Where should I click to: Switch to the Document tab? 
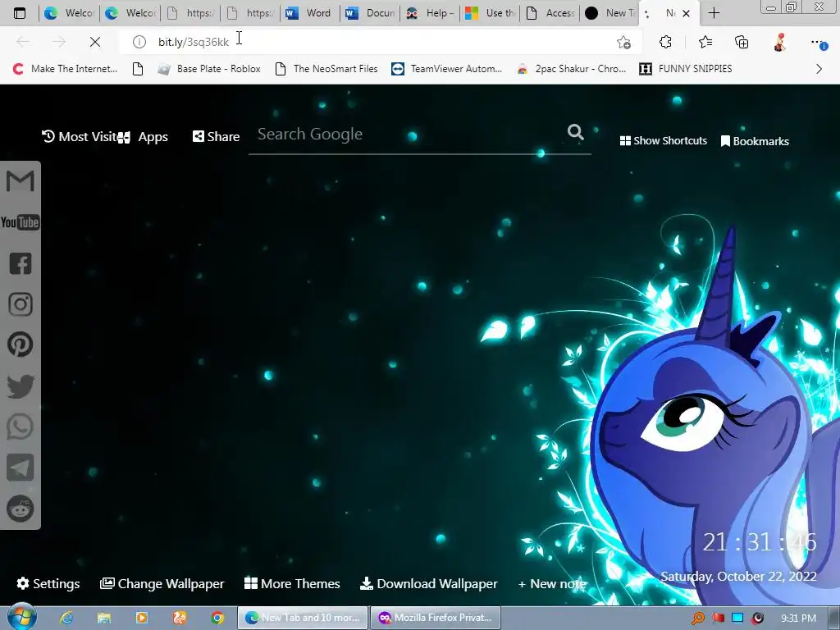click(370, 13)
